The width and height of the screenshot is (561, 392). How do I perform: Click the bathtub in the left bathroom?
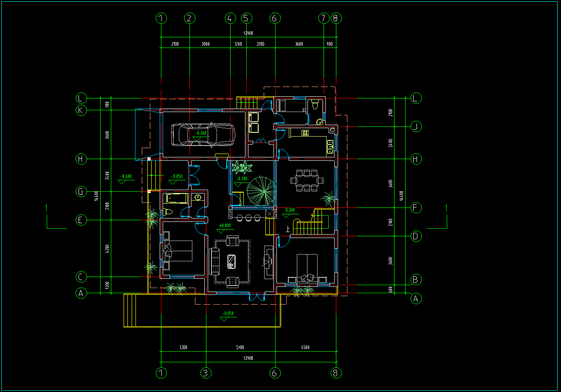coord(175,198)
